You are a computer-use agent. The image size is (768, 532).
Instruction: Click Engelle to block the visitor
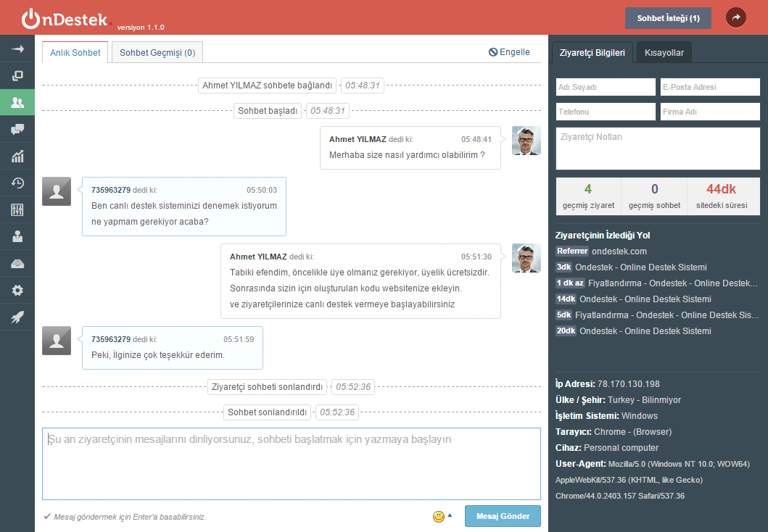(x=510, y=52)
